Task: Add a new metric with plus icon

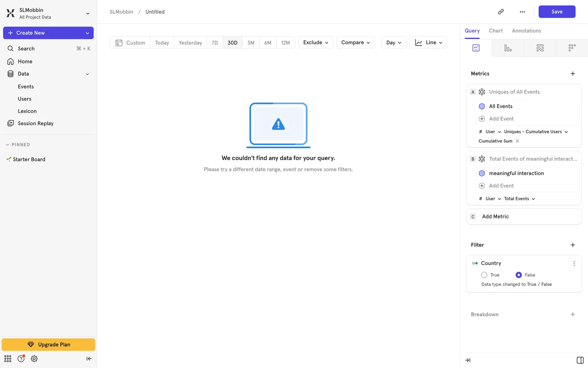Action: point(573,74)
